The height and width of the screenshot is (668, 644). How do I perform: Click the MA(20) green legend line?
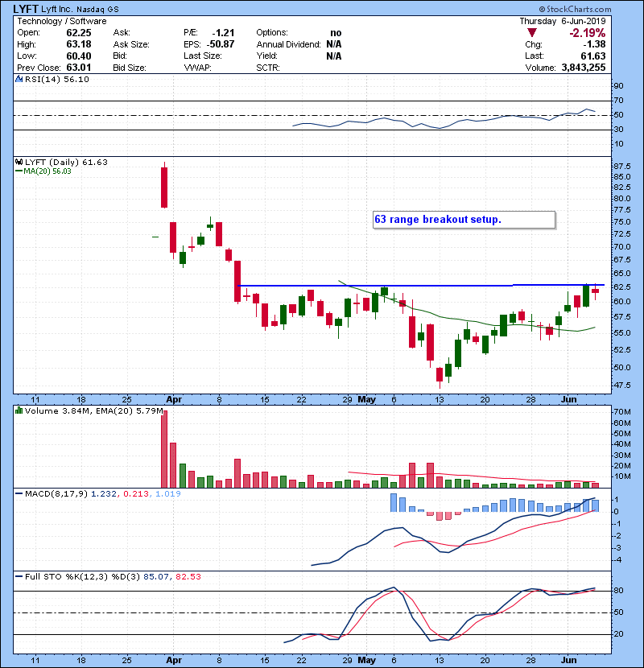(19, 171)
